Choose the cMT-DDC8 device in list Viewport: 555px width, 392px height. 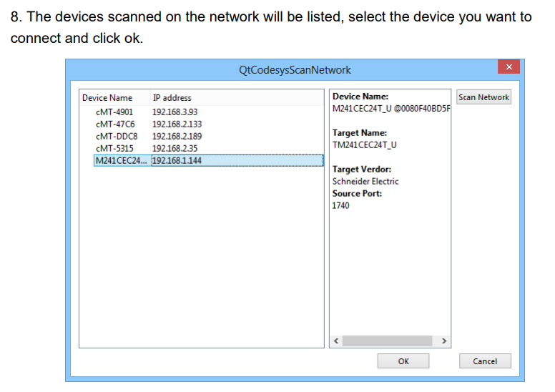(116, 136)
